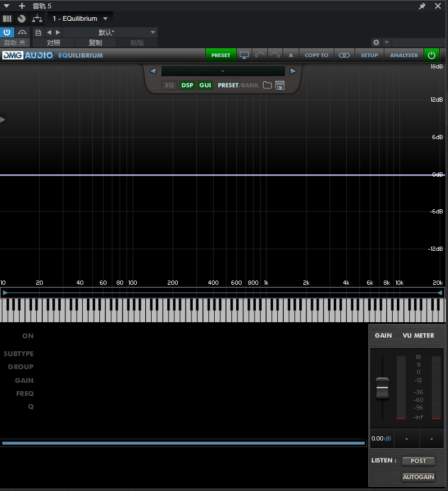The height and width of the screenshot is (491, 448).
Task: Select next preset with right blue arrow
Action: [293, 71]
